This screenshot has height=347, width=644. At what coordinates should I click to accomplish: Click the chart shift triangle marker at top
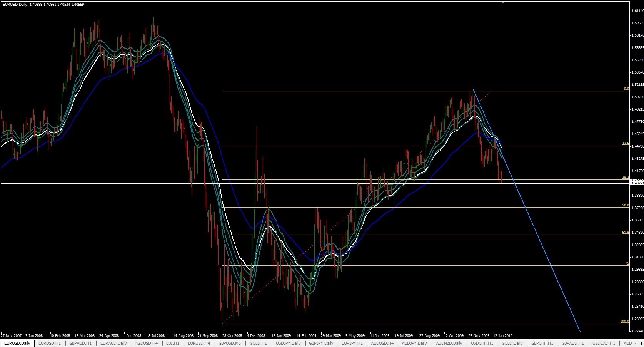coord(502,2)
